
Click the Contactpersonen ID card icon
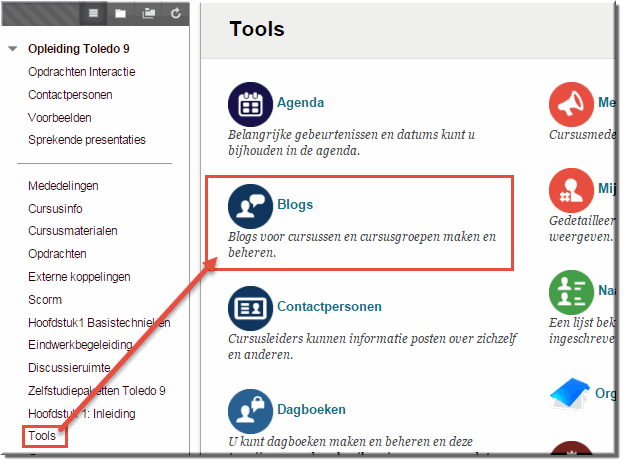coord(250,308)
